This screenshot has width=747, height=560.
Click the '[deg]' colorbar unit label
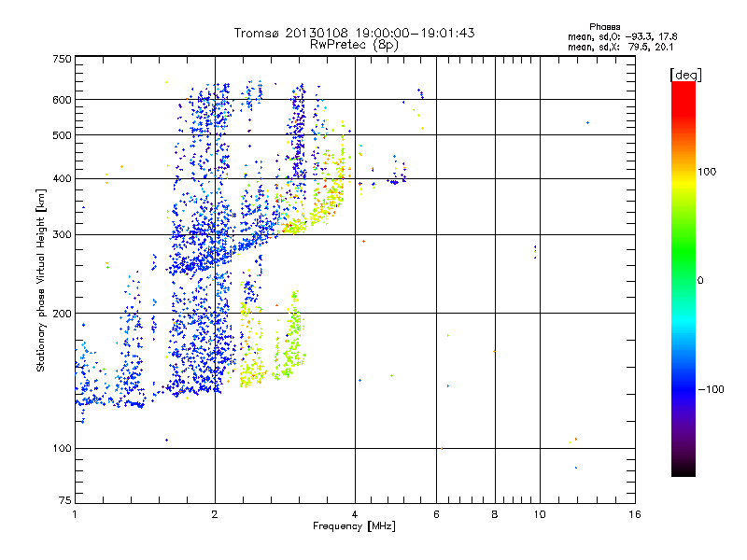click(x=685, y=75)
